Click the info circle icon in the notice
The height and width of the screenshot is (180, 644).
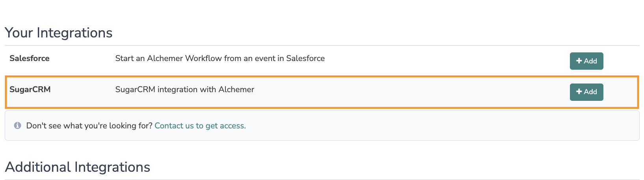pos(17,126)
